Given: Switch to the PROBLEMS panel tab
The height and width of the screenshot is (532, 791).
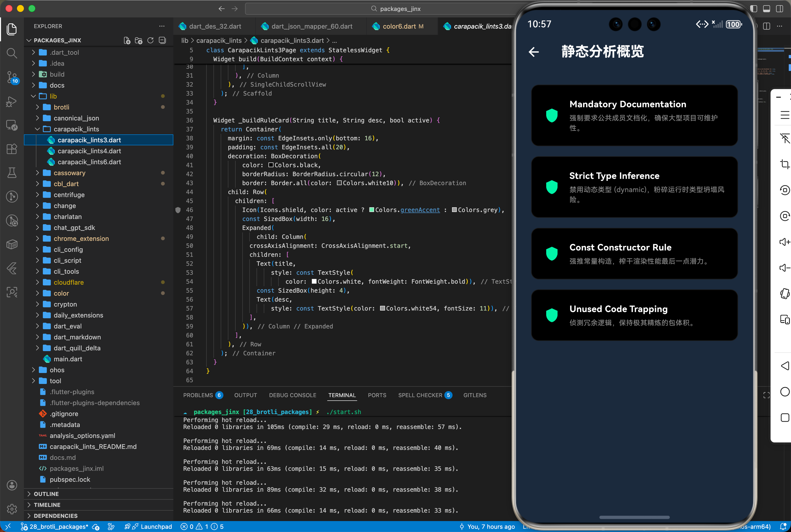Looking at the screenshot, I should (198, 395).
